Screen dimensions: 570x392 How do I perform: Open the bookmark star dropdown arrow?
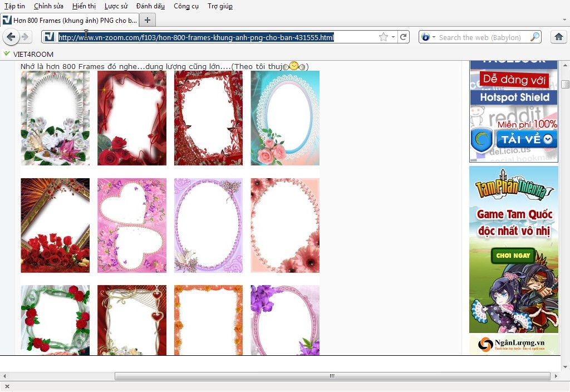(x=393, y=37)
